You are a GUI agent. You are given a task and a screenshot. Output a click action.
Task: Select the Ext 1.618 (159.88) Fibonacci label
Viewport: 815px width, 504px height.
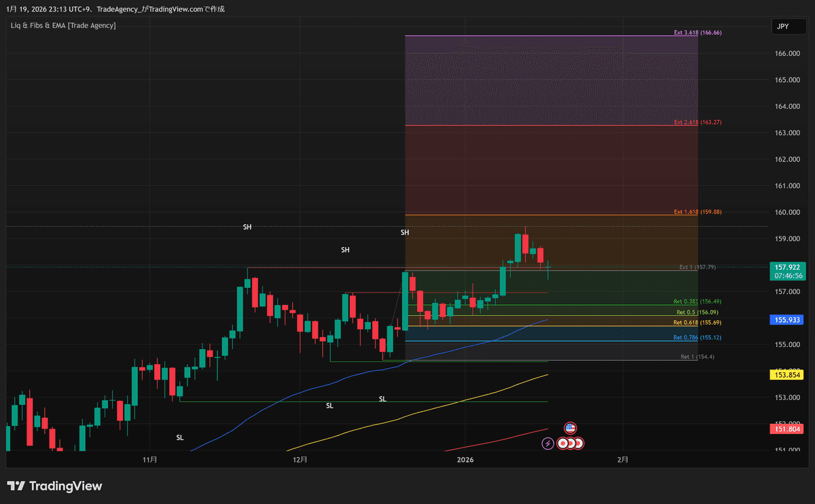click(x=698, y=212)
